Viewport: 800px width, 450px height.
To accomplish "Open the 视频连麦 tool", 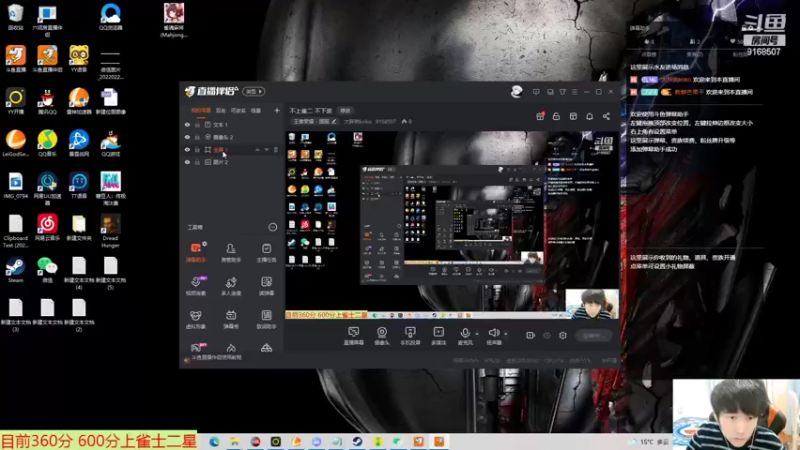I will coord(196,286).
